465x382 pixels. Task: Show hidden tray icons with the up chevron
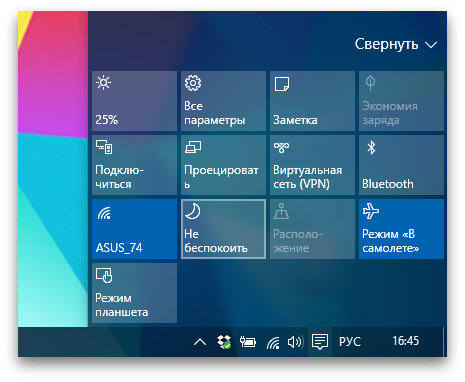coord(200,342)
